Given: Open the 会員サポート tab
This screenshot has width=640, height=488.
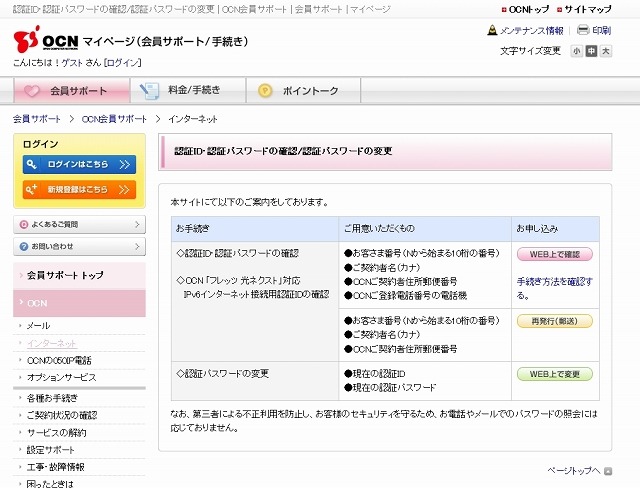Looking at the screenshot, I should (x=72, y=91).
